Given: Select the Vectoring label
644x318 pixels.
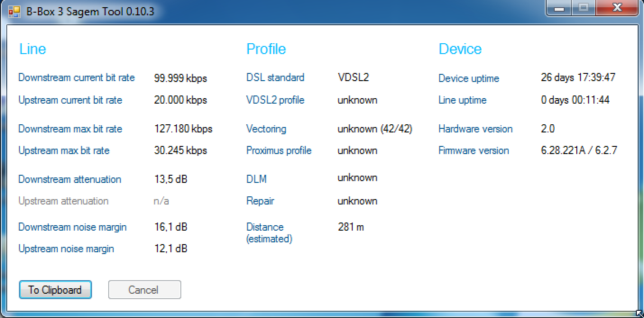Looking at the screenshot, I should tap(266, 129).
